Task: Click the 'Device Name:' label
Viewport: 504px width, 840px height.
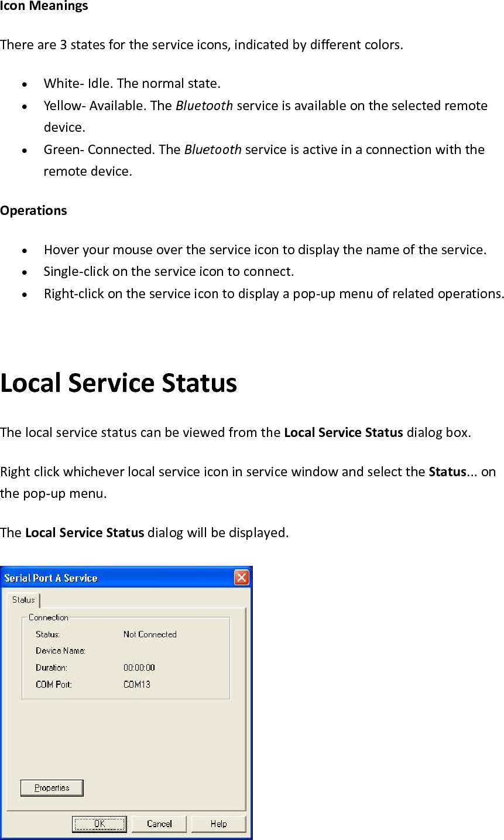Action: click(x=60, y=651)
